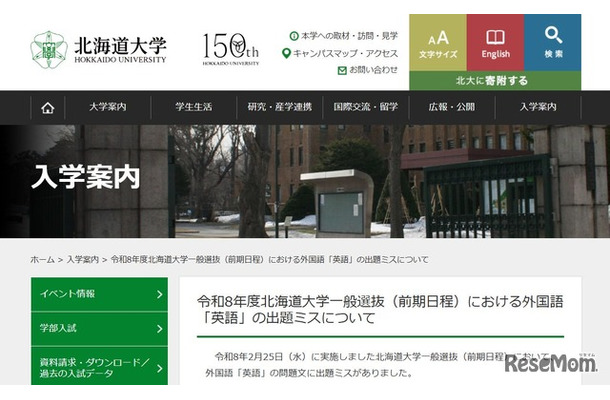Image resolution: width=610 pixels, height=400 pixels.
Task: Open 学部入試 in the sidebar
Action: coord(100,329)
